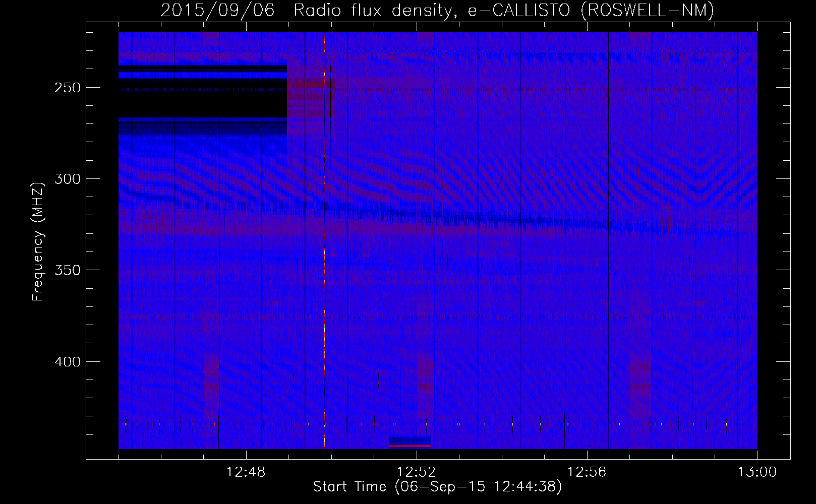816x504 pixels.
Task: Select the 'Frequency (MHZ)' y-axis label
Action: coord(38,241)
